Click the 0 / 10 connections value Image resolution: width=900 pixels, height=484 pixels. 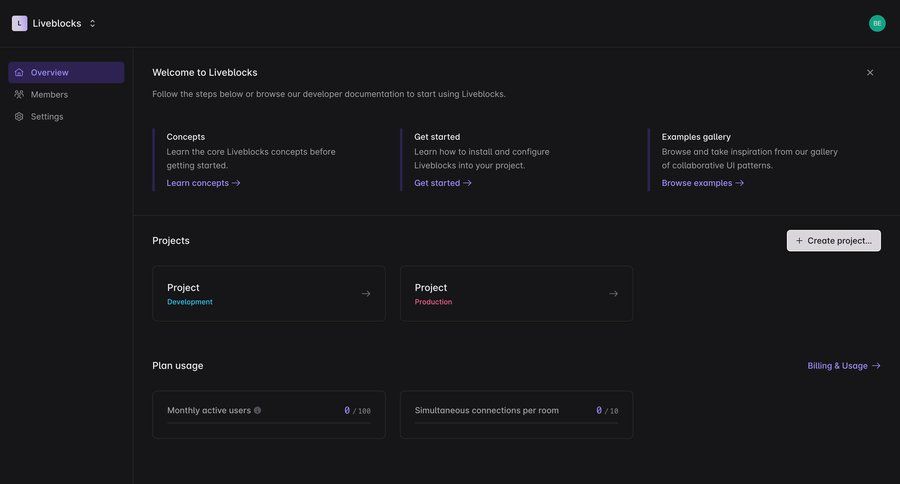(607, 411)
